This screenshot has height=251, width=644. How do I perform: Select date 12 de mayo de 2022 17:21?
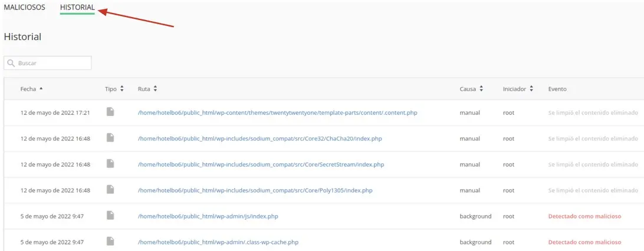click(x=55, y=113)
